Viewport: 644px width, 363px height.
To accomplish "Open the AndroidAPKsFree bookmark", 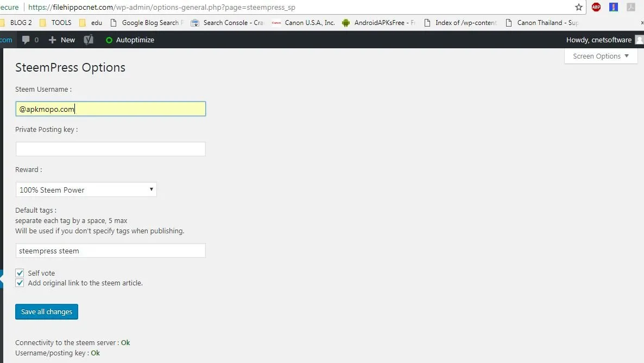I will [378, 23].
